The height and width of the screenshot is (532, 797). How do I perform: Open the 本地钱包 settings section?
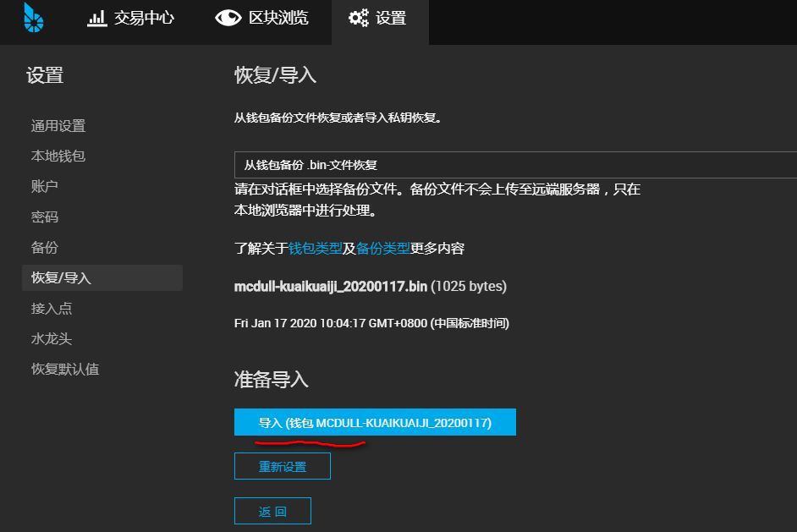point(60,156)
